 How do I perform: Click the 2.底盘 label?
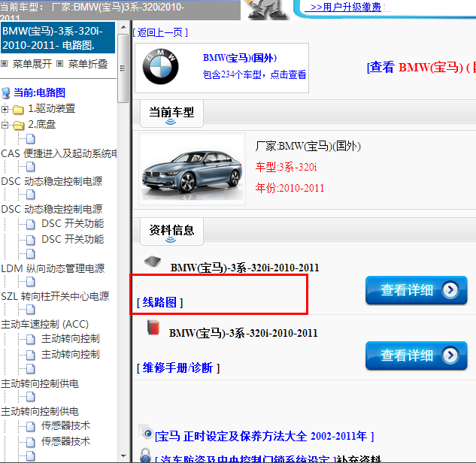click(x=42, y=125)
